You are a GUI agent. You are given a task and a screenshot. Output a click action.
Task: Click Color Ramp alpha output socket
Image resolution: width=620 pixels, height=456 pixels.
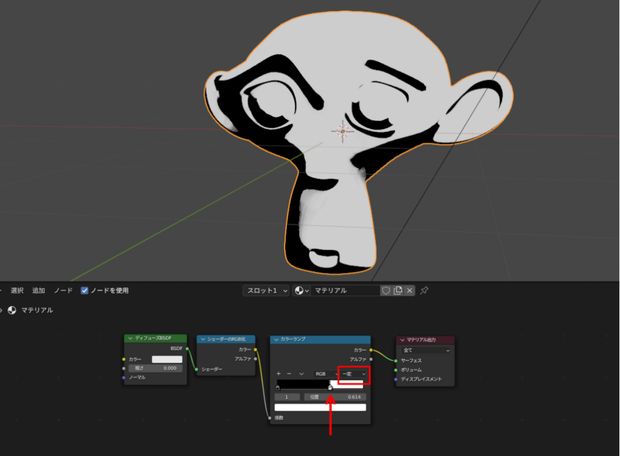tap(371, 359)
